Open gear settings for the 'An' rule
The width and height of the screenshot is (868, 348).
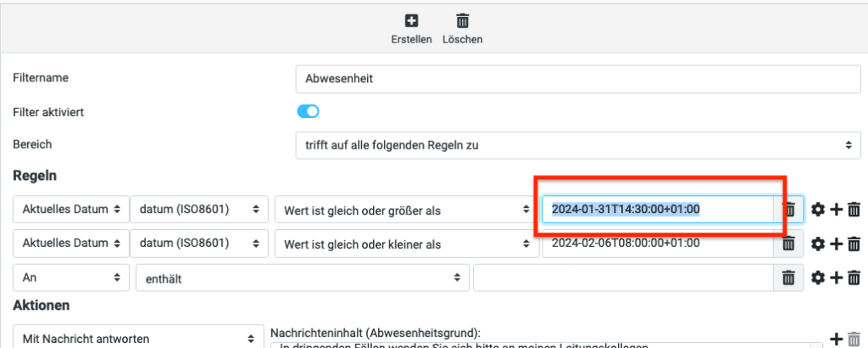tap(818, 277)
